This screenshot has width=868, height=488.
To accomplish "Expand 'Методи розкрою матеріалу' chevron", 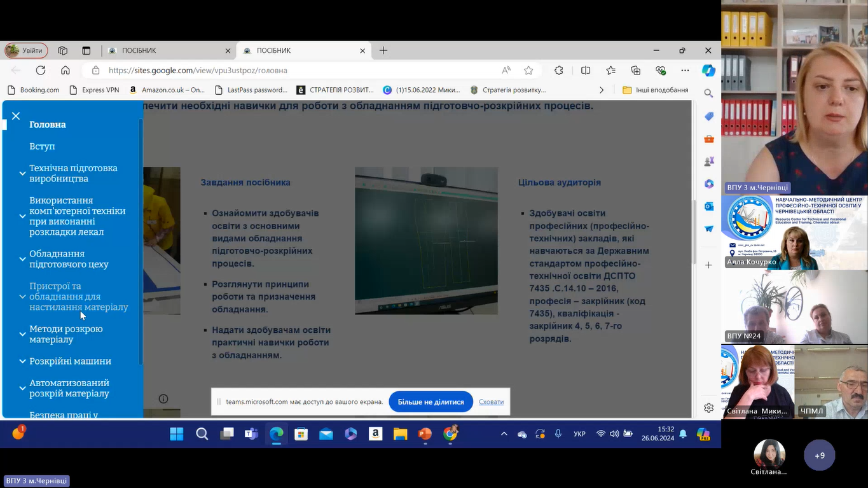I will 22,334.
